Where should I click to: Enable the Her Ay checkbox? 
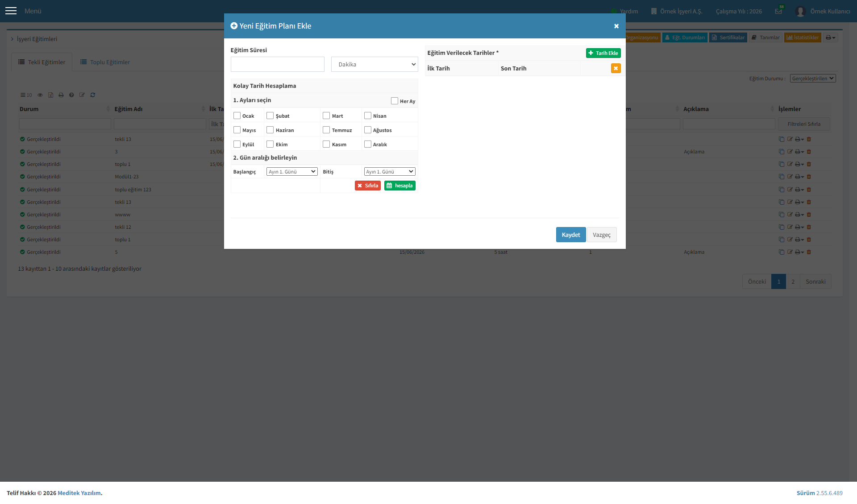395,101
